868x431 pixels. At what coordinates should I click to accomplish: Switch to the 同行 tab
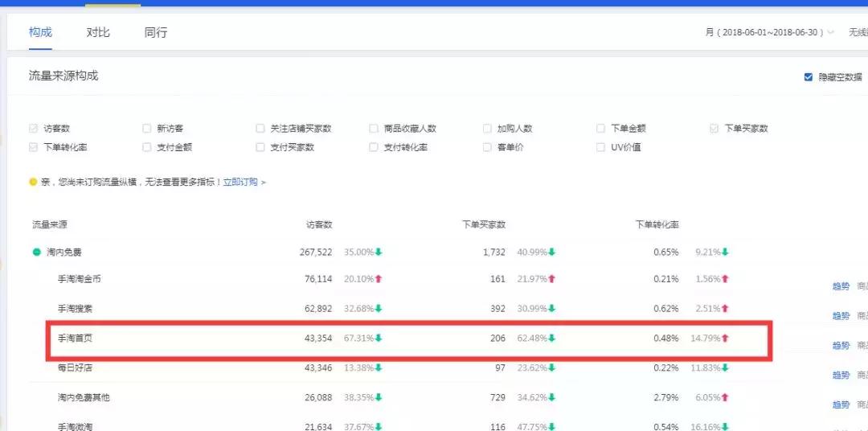[x=156, y=32]
